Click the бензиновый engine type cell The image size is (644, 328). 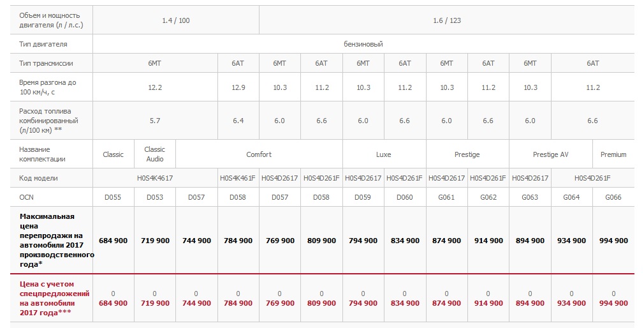pos(363,44)
